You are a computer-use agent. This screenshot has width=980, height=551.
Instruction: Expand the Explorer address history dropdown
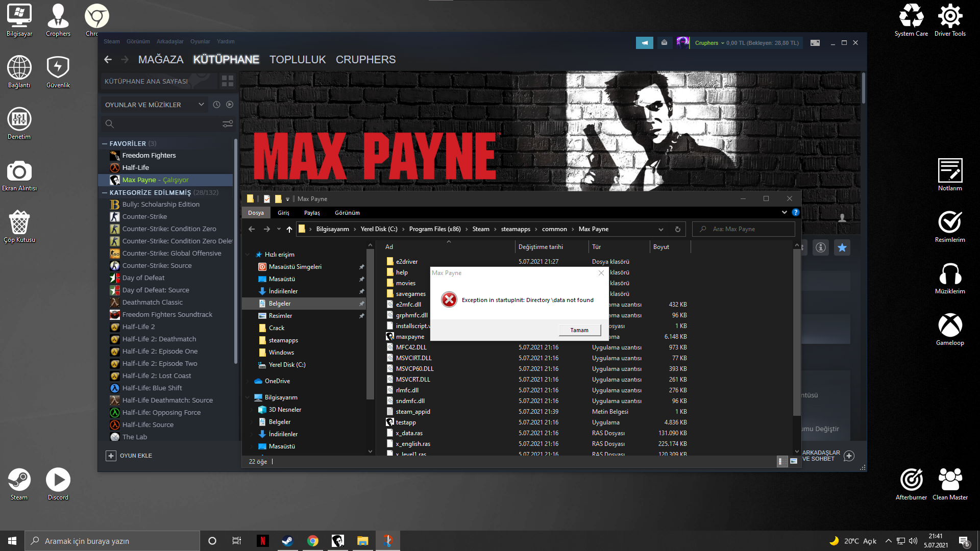(661, 229)
